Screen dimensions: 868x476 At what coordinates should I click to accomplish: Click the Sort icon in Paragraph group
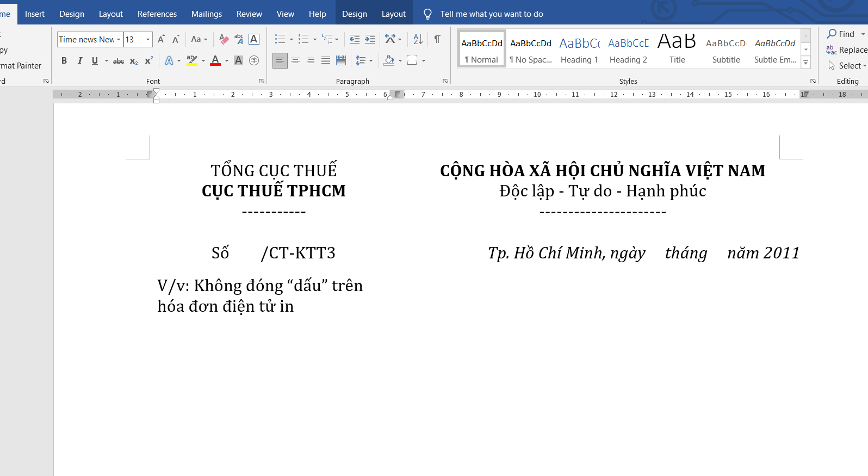[418, 39]
